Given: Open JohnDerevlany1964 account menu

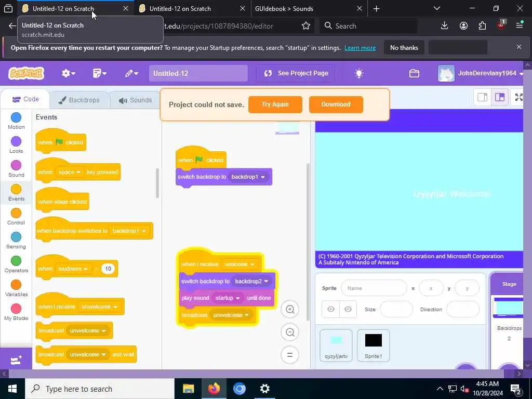Looking at the screenshot, I should 481,73.
